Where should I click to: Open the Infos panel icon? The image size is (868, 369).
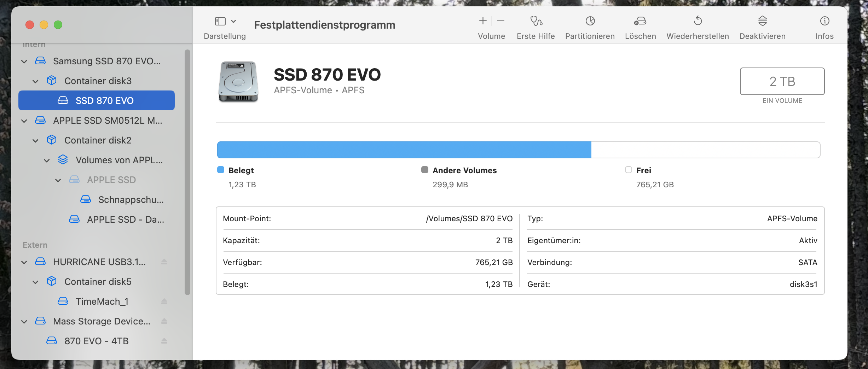(x=824, y=21)
